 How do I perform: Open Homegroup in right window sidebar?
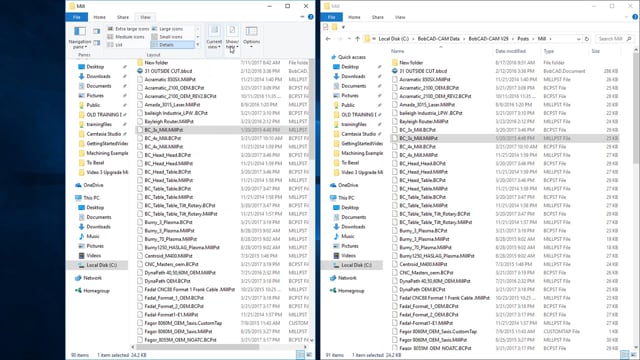[351, 291]
